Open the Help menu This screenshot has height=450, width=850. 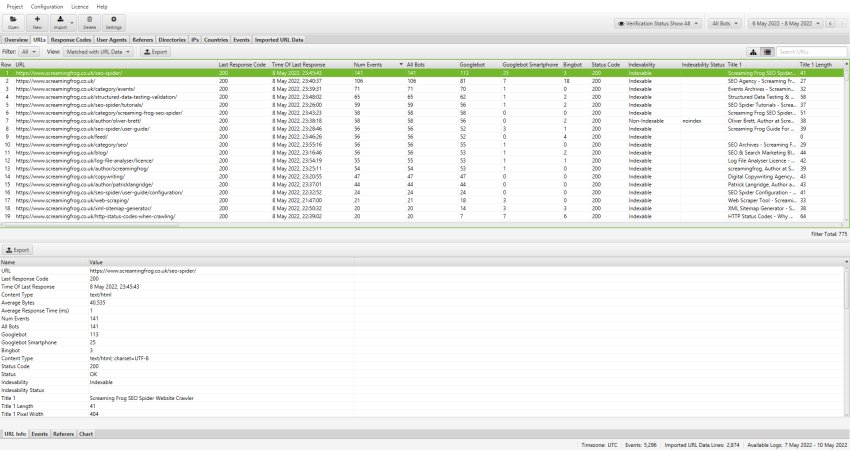tap(102, 7)
